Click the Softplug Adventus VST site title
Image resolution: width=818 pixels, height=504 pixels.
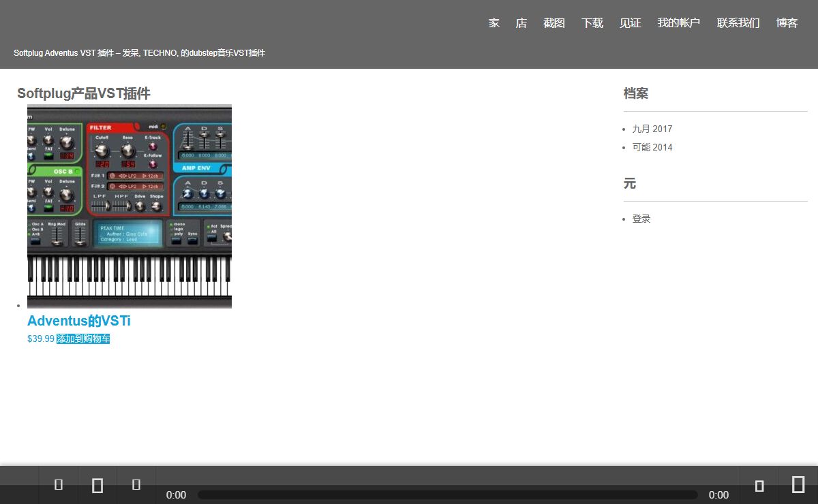coord(139,53)
